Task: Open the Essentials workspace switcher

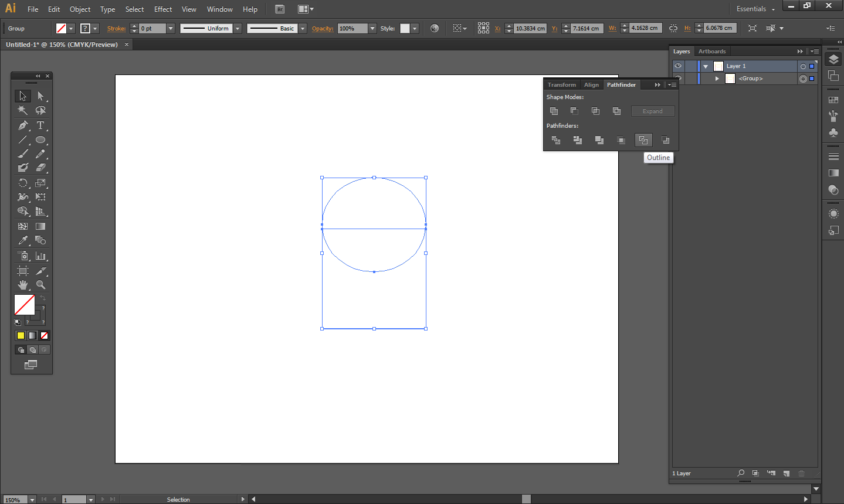Action: point(755,9)
